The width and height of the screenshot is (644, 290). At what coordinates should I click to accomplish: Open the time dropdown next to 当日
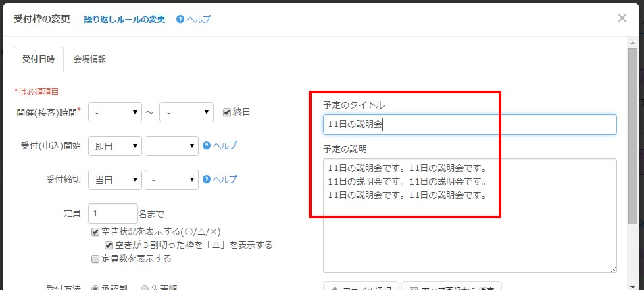click(x=172, y=180)
